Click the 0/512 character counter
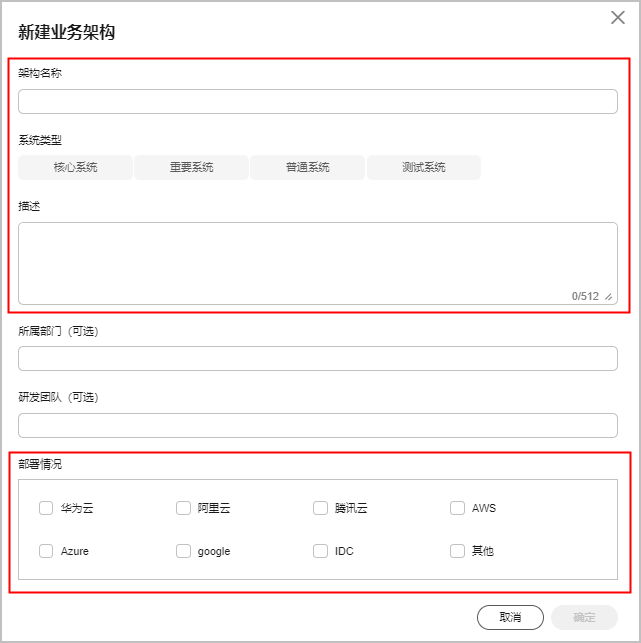The image size is (641, 643). pos(585,296)
